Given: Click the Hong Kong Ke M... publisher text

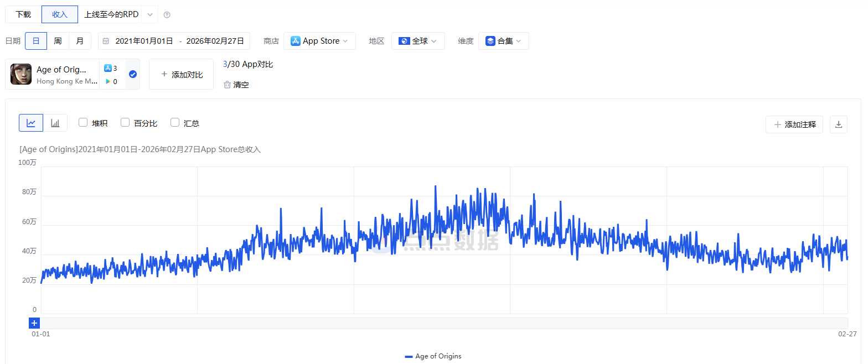Looking at the screenshot, I should 67,81.
